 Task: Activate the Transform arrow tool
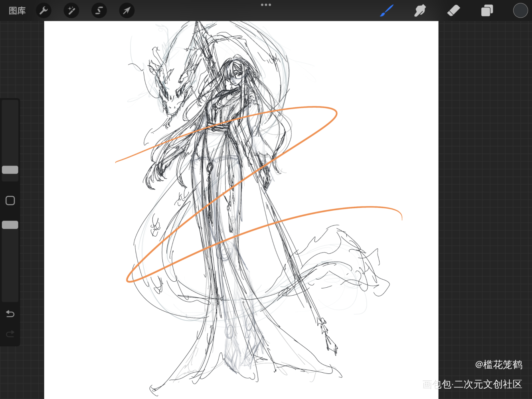pyautogui.click(x=127, y=11)
